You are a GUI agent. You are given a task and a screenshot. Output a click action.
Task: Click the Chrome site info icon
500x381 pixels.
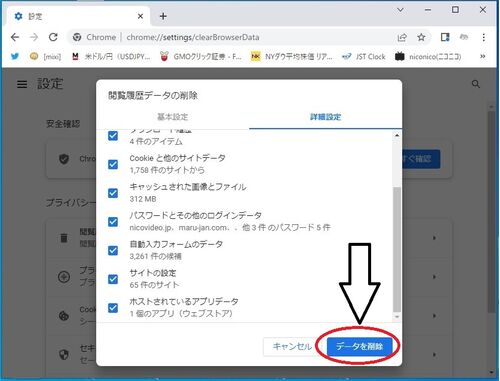77,37
